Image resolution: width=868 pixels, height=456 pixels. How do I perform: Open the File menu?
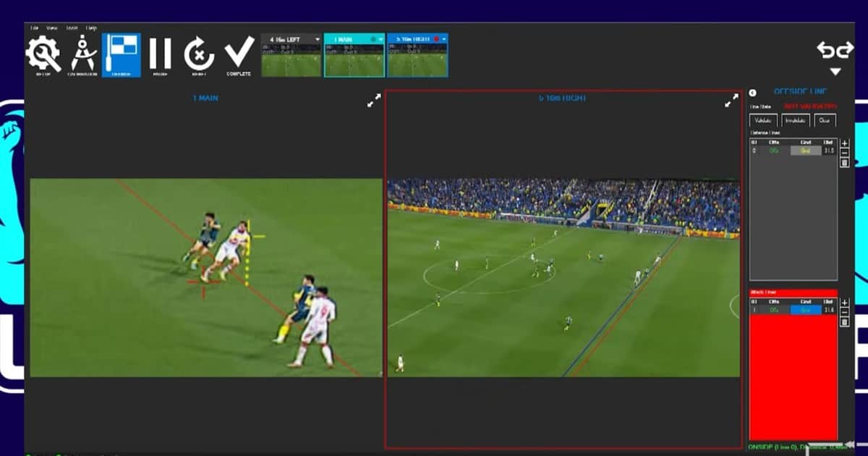coord(34,28)
